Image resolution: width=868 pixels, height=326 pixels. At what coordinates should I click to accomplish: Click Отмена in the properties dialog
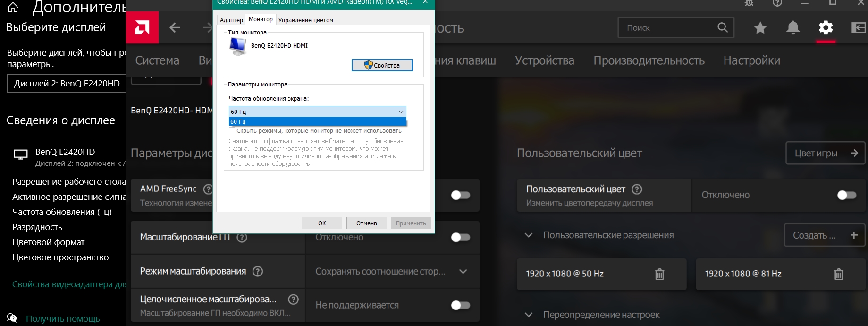[x=367, y=223]
